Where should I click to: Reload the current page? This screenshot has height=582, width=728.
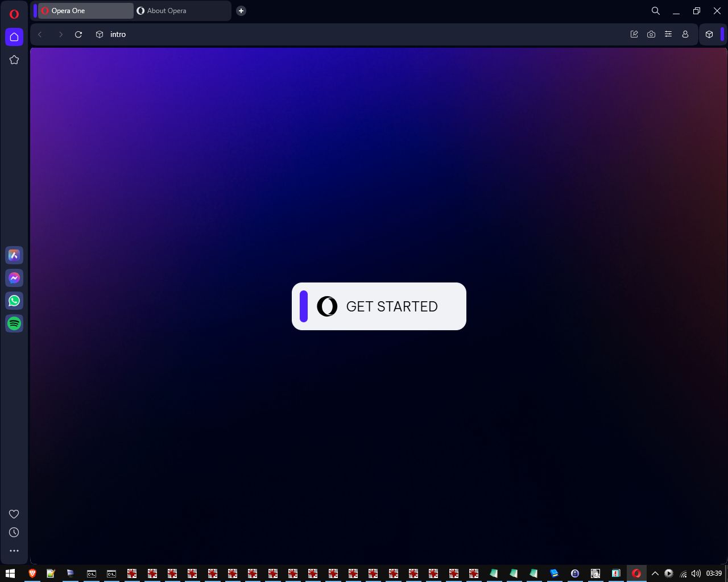click(78, 35)
